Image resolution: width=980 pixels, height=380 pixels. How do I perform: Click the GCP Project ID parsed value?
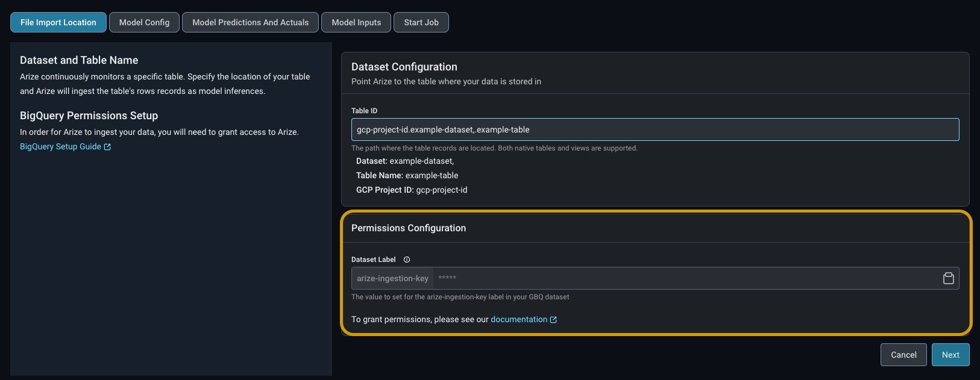point(441,190)
